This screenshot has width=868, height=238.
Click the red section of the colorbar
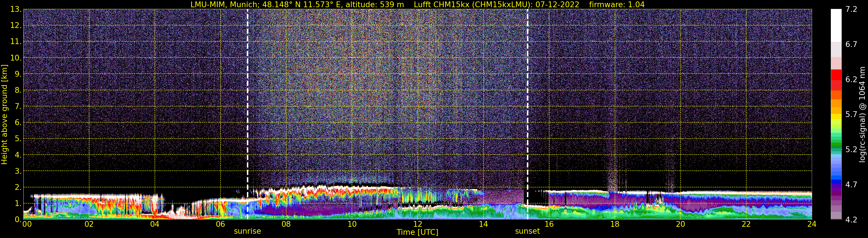[x=836, y=80]
